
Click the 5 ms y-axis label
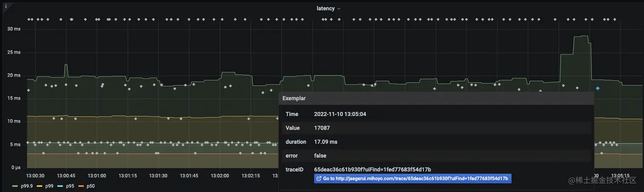coord(15,144)
